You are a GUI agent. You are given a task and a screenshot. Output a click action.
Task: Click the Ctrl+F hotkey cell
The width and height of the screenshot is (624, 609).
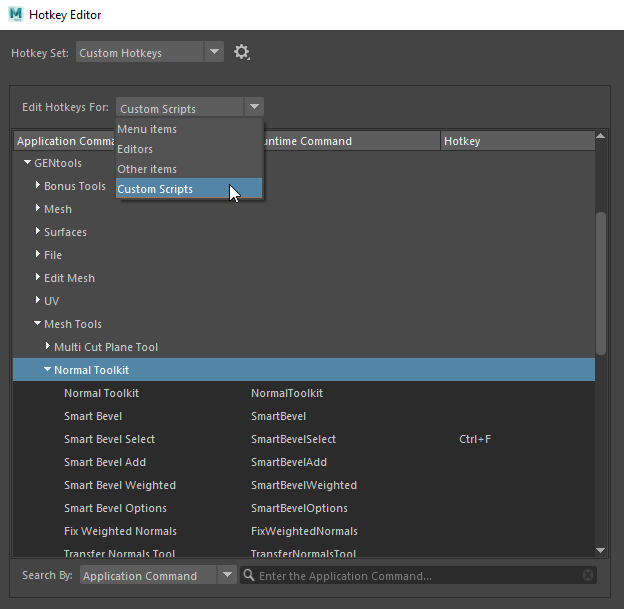click(475, 439)
